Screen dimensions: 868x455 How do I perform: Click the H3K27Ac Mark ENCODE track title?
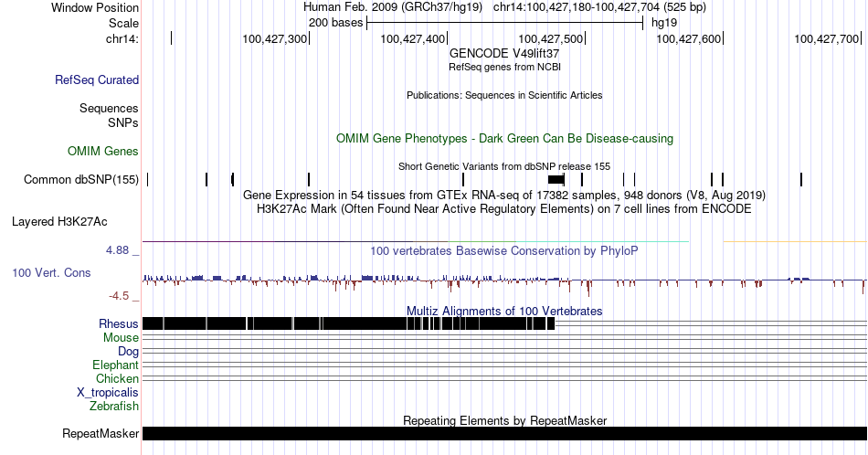(x=504, y=208)
